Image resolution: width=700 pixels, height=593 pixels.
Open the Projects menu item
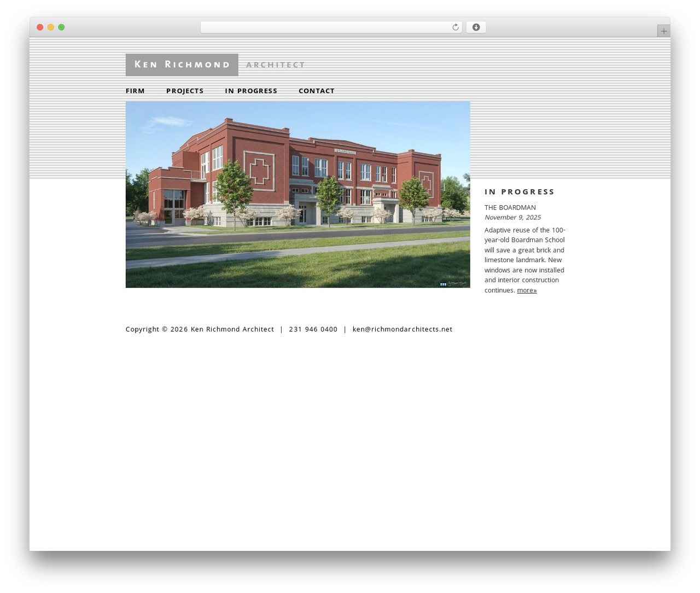tap(185, 91)
